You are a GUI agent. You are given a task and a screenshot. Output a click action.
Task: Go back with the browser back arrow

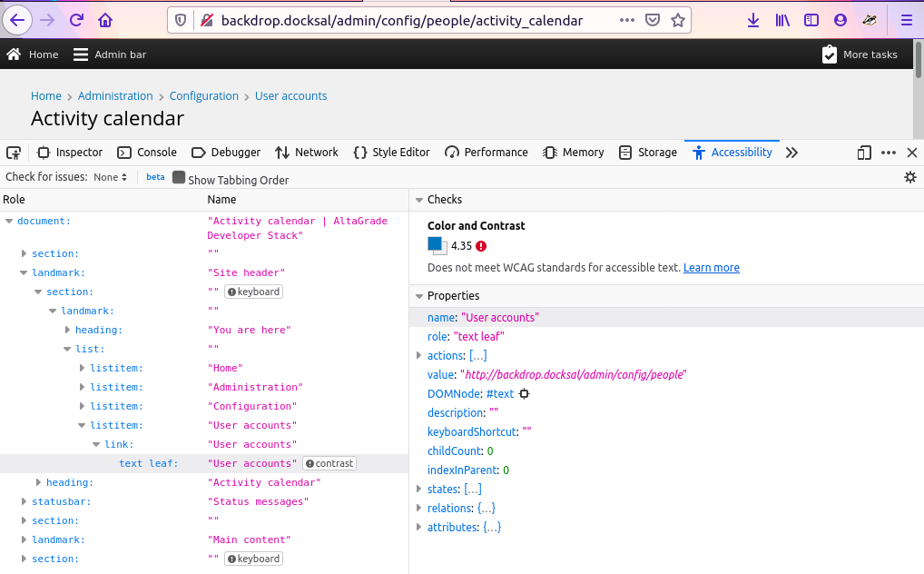tap(17, 21)
